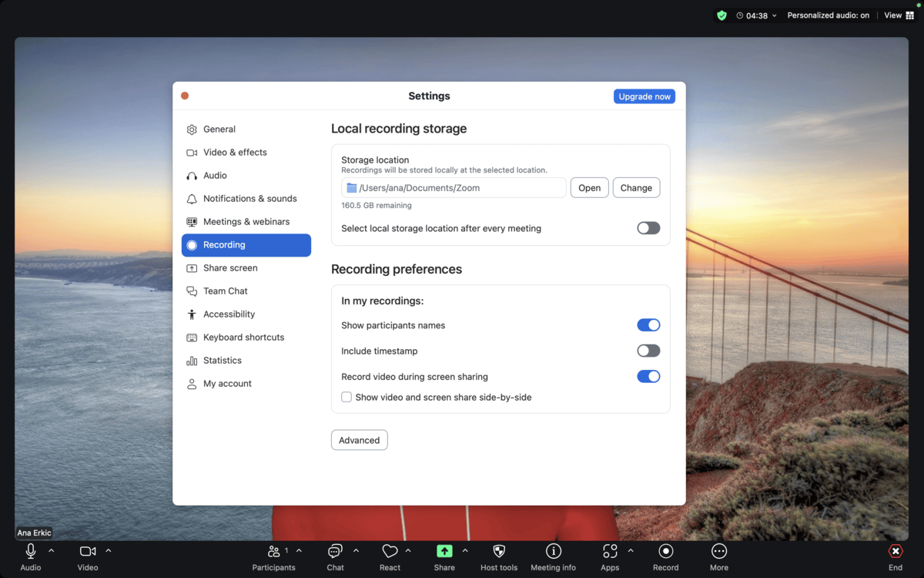Open Keyboard shortcuts settings
Viewport: 924px width, 578px height.
point(246,338)
